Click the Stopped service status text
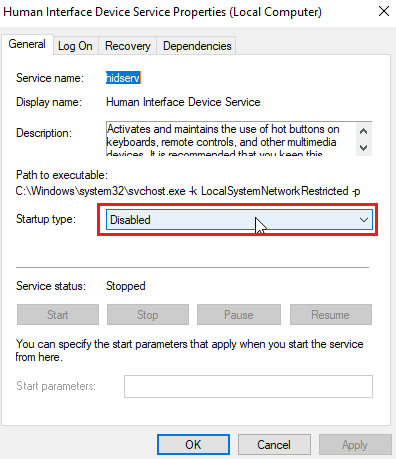This screenshot has width=396, height=459. coord(126,286)
